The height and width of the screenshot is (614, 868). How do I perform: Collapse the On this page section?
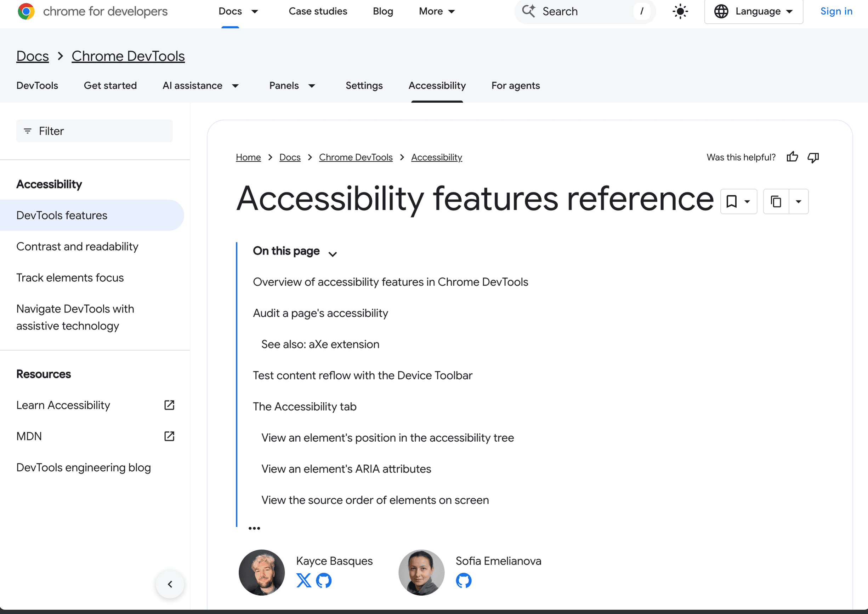pos(333,254)
